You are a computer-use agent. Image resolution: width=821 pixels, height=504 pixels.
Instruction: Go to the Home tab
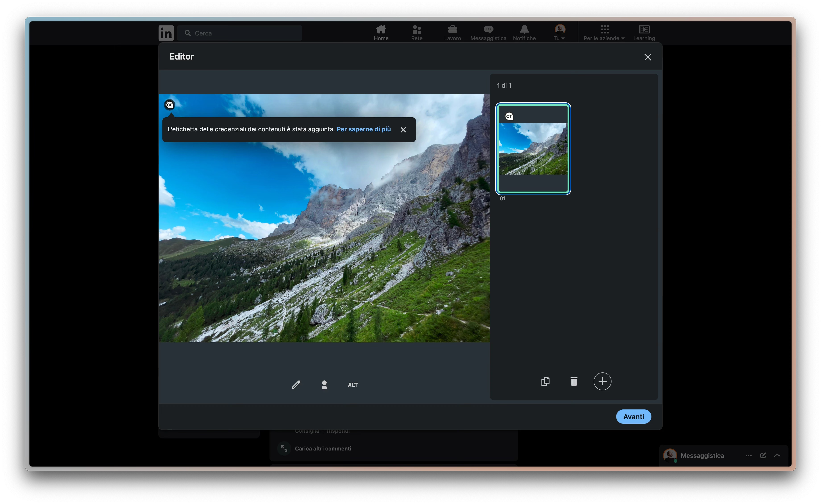point(381,33)
